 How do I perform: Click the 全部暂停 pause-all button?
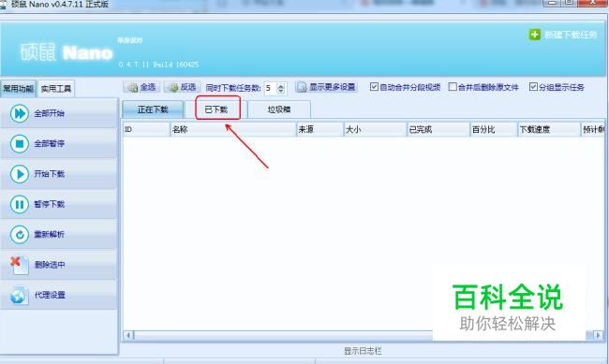click(x=59, y=144)
